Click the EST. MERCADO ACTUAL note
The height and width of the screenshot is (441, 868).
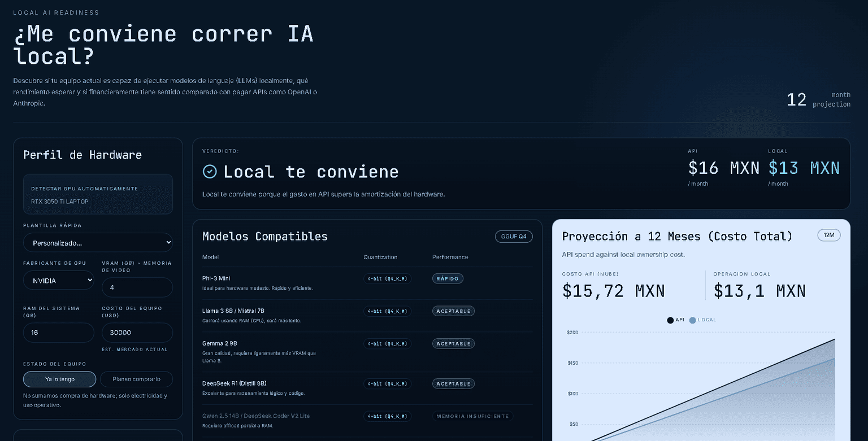tap(134, 350)
